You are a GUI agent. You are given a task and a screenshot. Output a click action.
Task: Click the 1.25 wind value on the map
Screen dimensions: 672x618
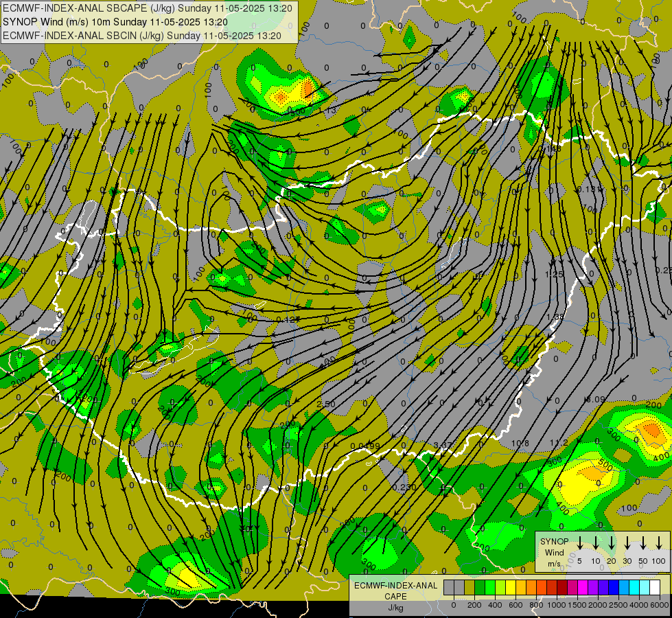pyautogui.click(x=554, y=274)
